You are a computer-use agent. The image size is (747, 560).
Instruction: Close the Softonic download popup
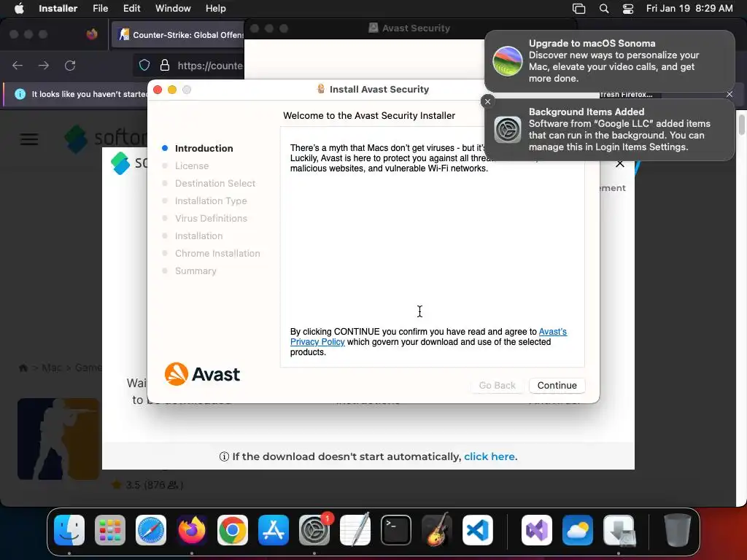click(x=620, y=164)
